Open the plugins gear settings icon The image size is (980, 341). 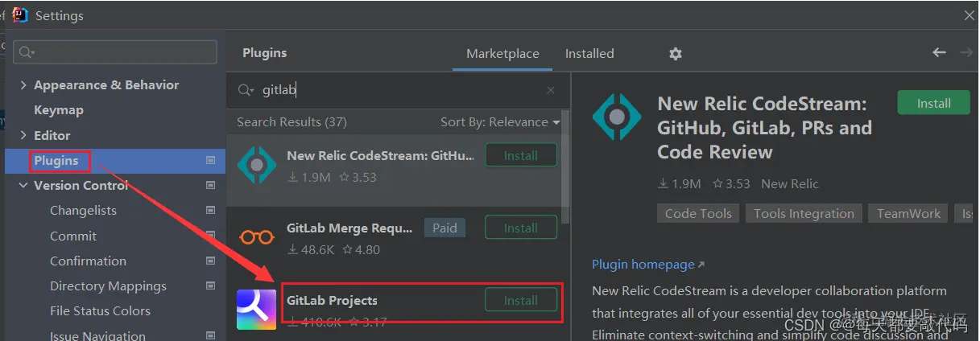click(676, 54)
